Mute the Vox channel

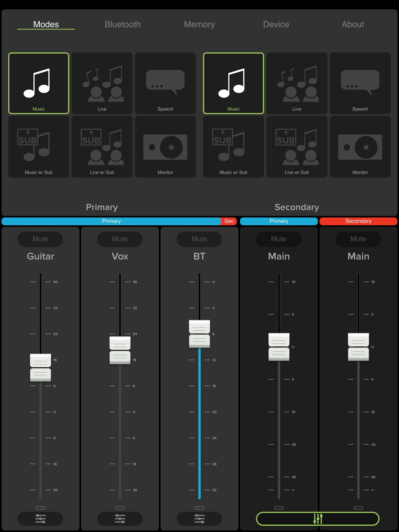tap(120, 239)
